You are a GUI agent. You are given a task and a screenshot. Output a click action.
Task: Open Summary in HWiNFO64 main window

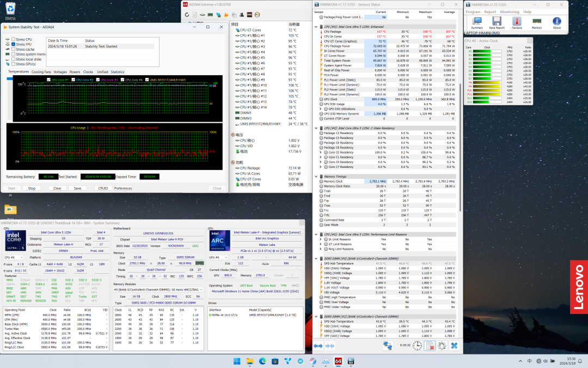coord(476,23)
